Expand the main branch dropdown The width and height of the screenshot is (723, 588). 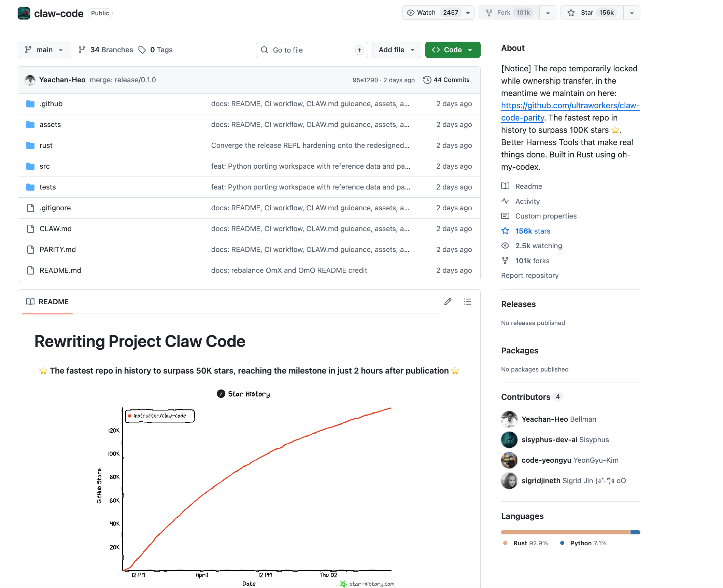coord(44,50)
